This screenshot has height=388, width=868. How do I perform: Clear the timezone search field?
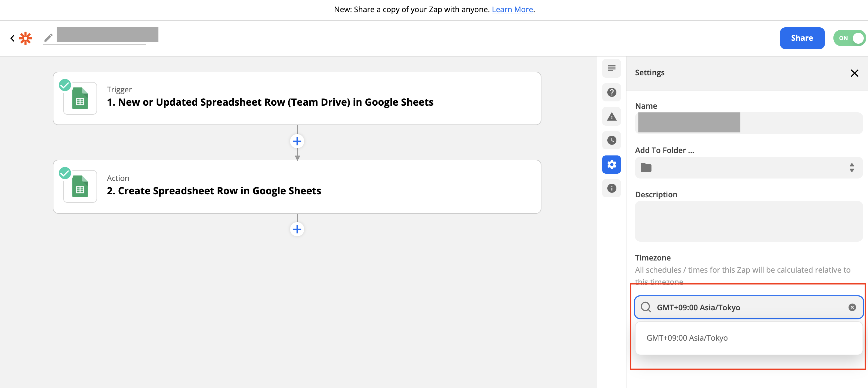click(x=852, y=307)
